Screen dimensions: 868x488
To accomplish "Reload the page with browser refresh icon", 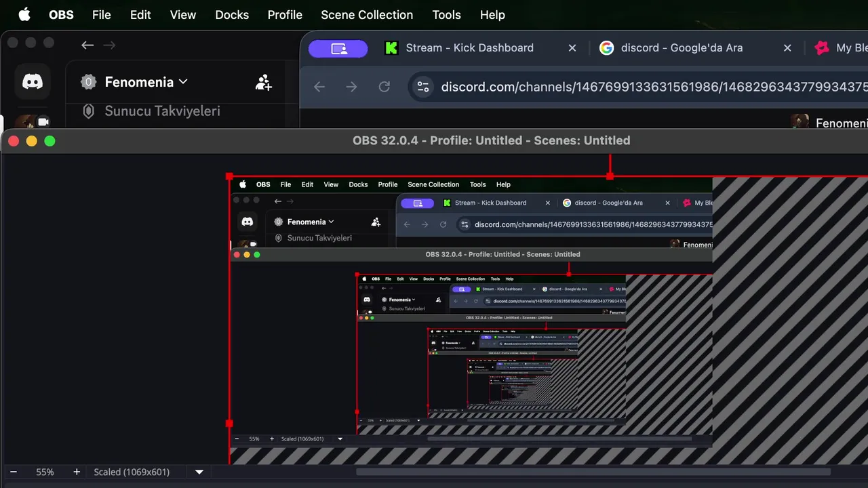I will [384, 87].
